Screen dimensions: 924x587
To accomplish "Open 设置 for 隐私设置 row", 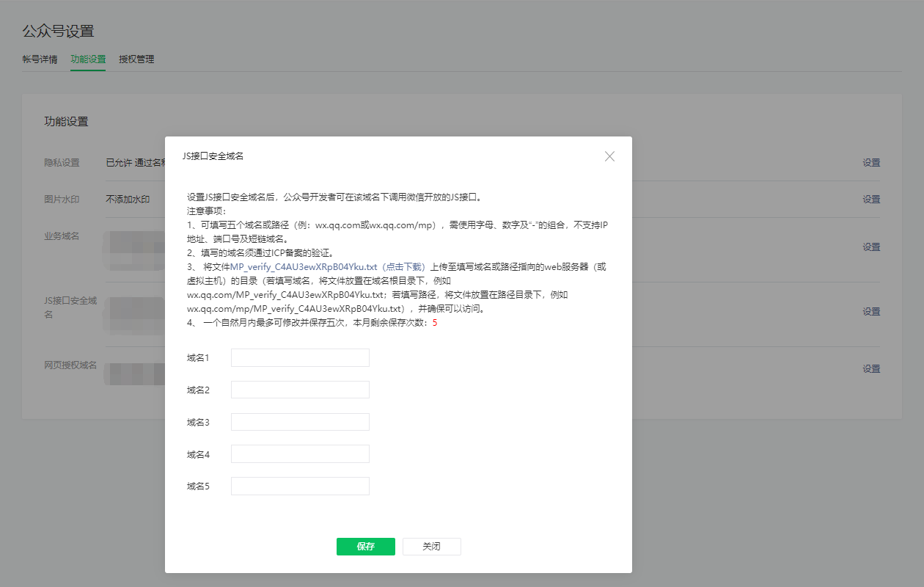I will pyautogui.click(x=871, y=163).
